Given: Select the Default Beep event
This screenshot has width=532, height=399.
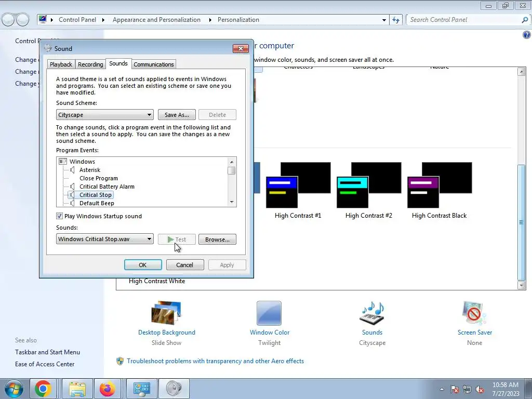Looking at the screenshot, I should click(97, 203).
